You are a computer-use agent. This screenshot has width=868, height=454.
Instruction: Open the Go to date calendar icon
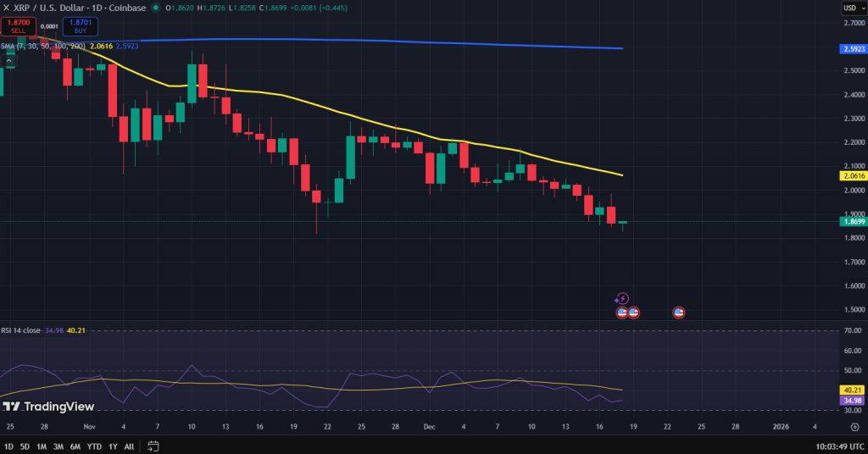point(153,446)
